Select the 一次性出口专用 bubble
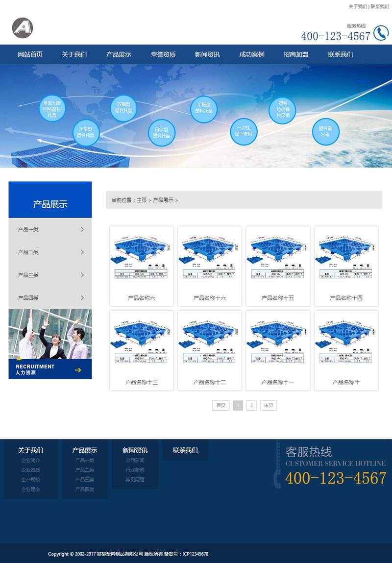 (244, 131)
